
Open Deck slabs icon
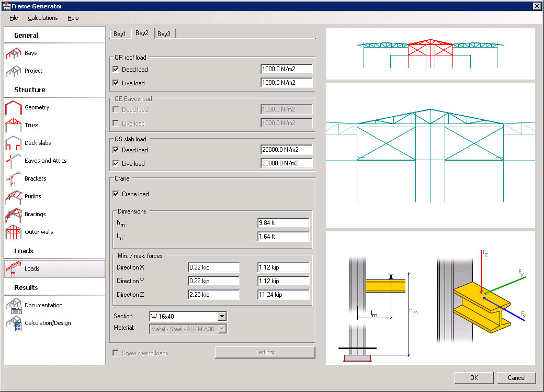point(13,143)
